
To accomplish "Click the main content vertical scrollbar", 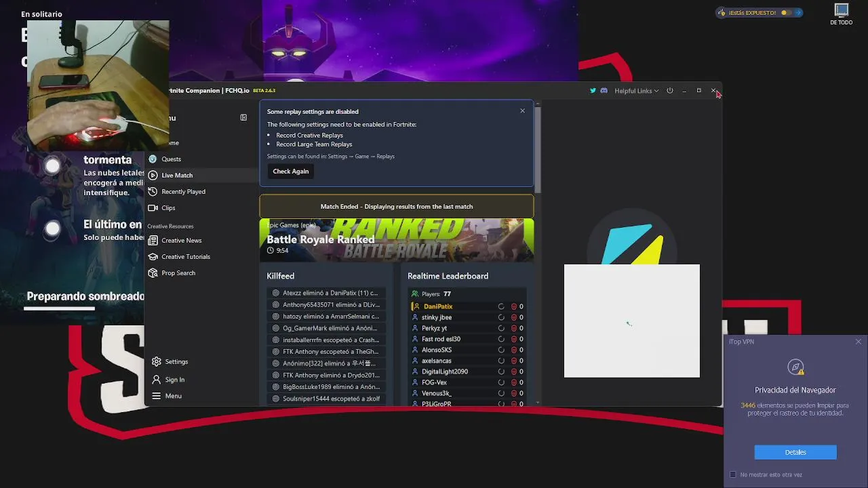I will 538,149.
